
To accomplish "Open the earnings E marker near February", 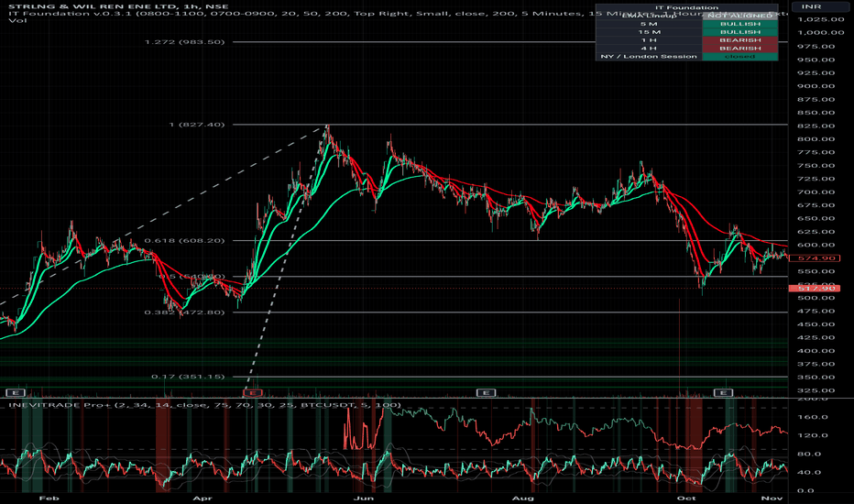I will point(16,392).
